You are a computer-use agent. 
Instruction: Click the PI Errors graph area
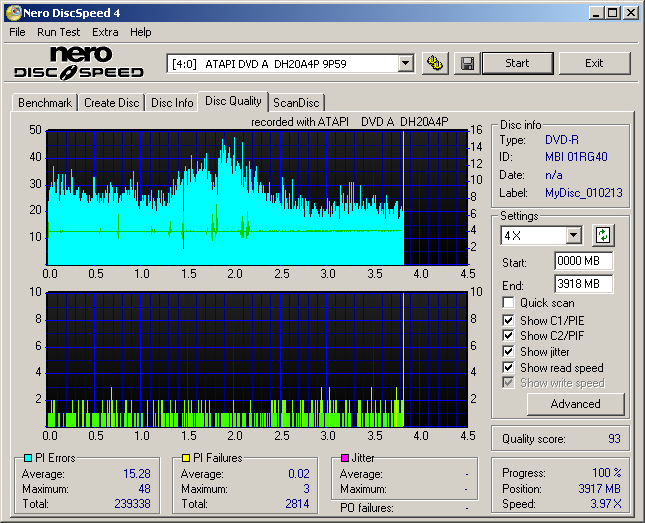pyautogui.click(x=258, y=198)
